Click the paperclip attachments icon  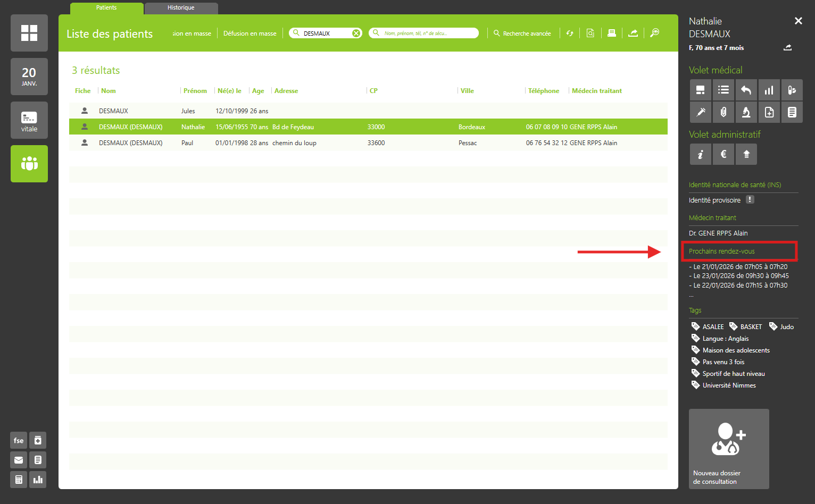coord(723,112)
